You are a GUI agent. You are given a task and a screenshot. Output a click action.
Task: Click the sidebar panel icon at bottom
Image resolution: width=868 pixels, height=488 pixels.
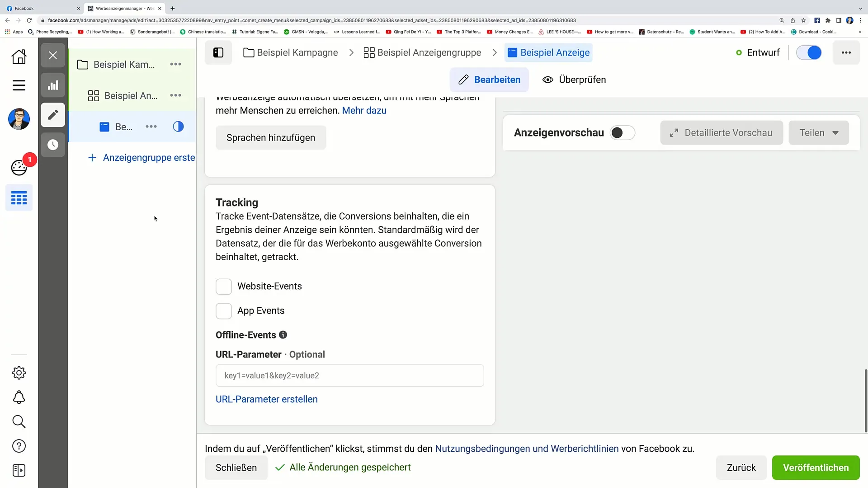19,470
